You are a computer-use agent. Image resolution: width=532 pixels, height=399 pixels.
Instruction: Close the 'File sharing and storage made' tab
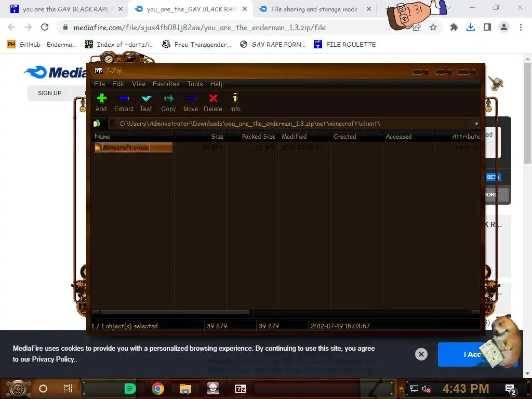click(x=369, y=9)
